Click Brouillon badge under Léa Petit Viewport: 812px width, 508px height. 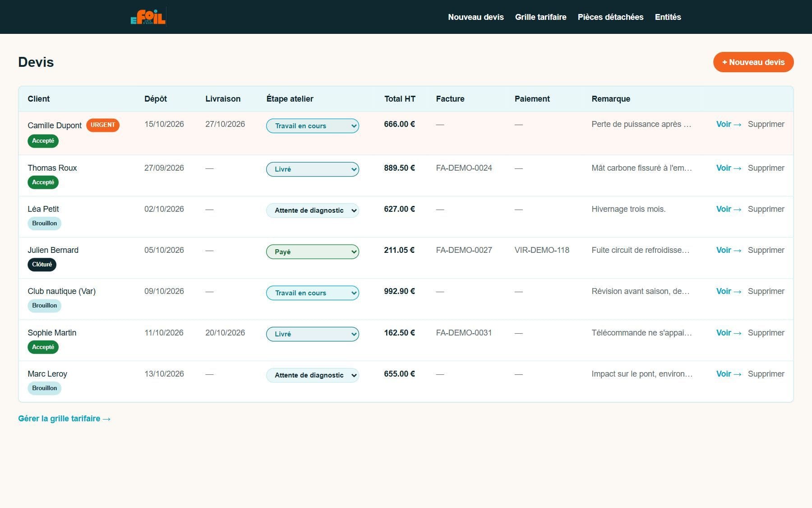45,224
